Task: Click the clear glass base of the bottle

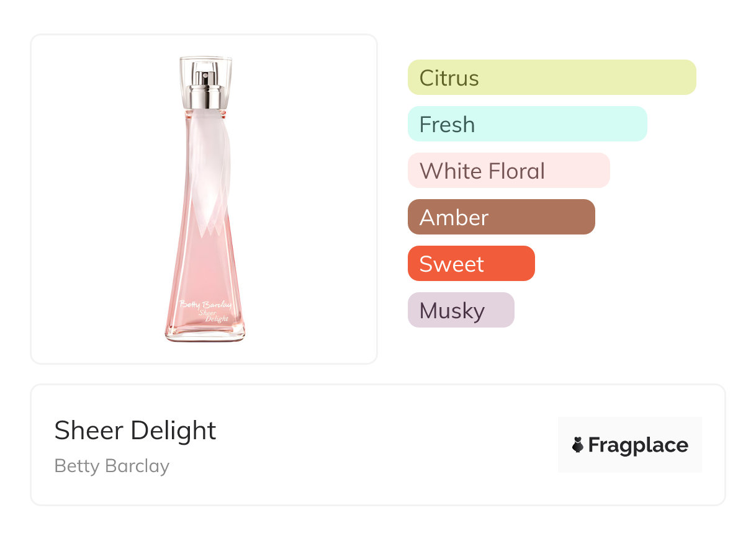Action: point(205,337)
